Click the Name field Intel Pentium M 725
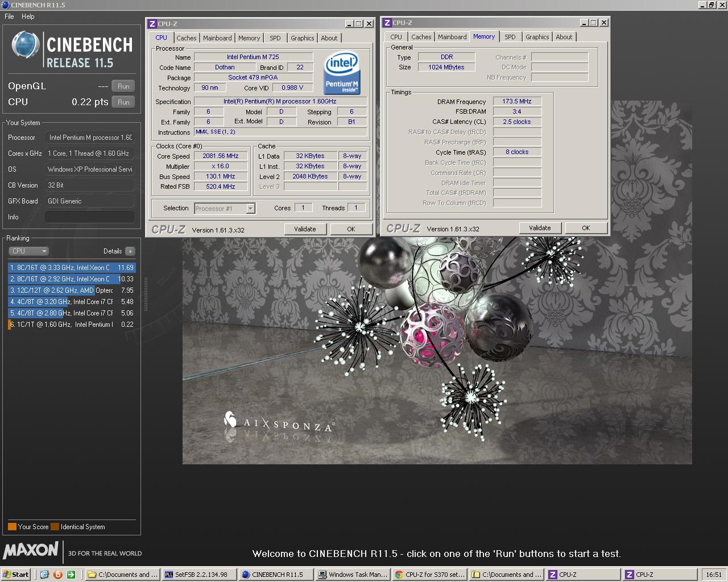The image size is (728, 582). pos(253,57)
